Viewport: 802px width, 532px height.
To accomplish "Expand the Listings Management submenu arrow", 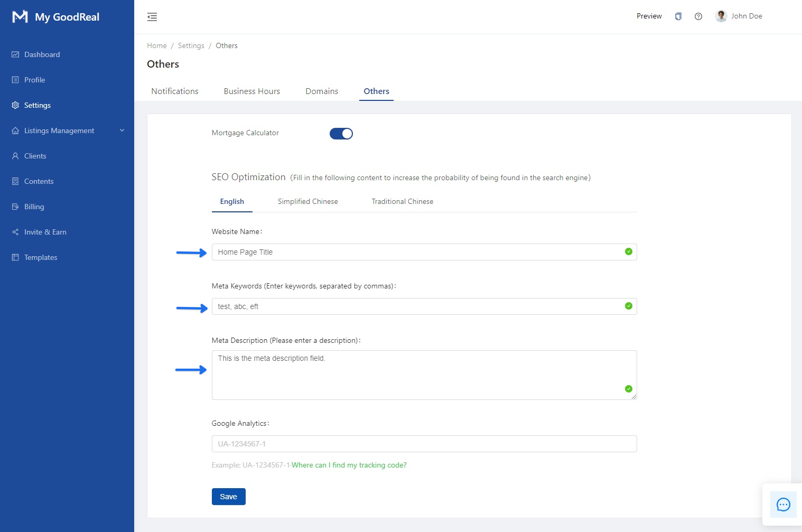I will pos(122,130).
